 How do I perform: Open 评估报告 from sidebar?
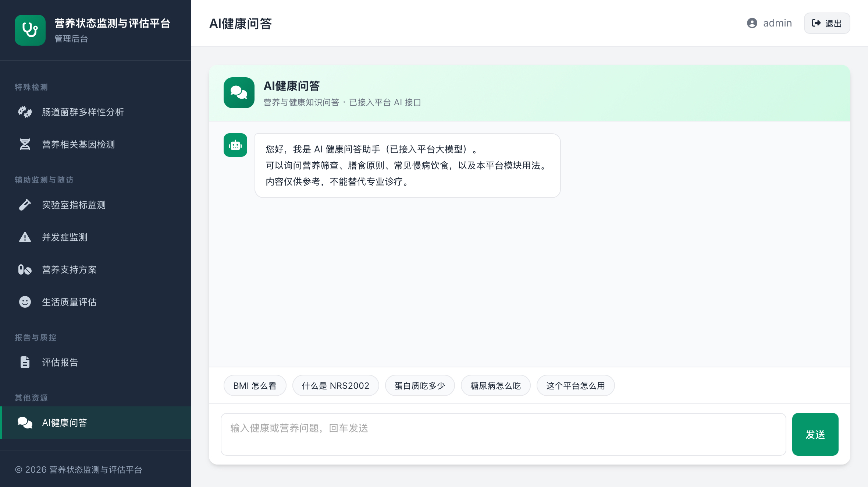pos(96,362)
